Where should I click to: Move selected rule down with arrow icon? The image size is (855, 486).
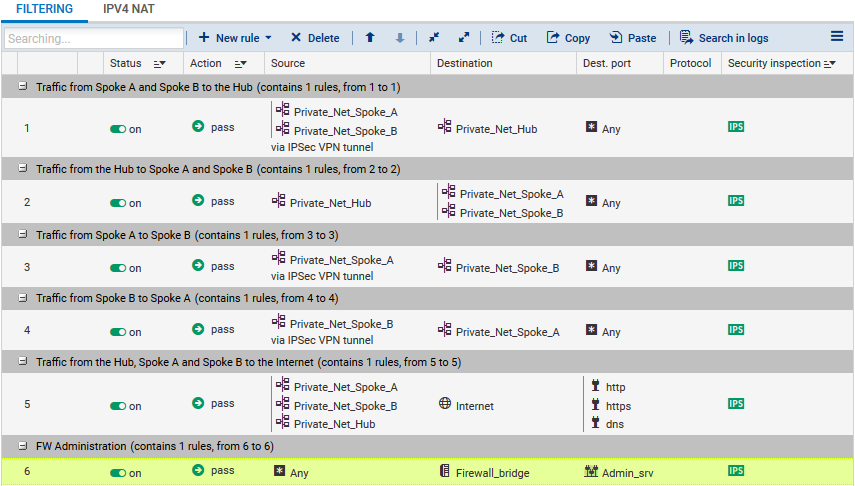click(x=400, y=38)
